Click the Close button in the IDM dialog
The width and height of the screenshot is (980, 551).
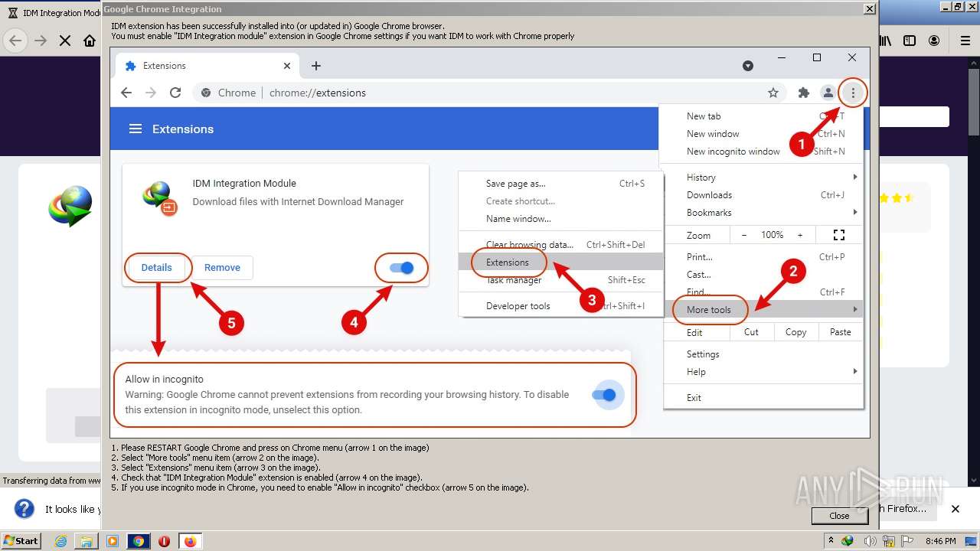[839, 516]
